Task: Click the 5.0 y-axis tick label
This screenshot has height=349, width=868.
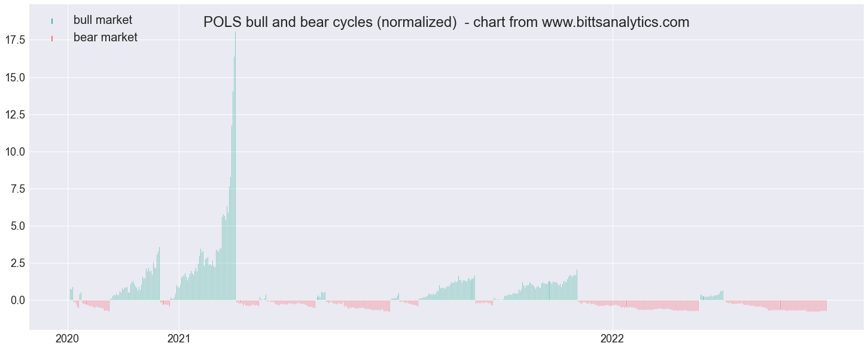Action: coord(16,226)
